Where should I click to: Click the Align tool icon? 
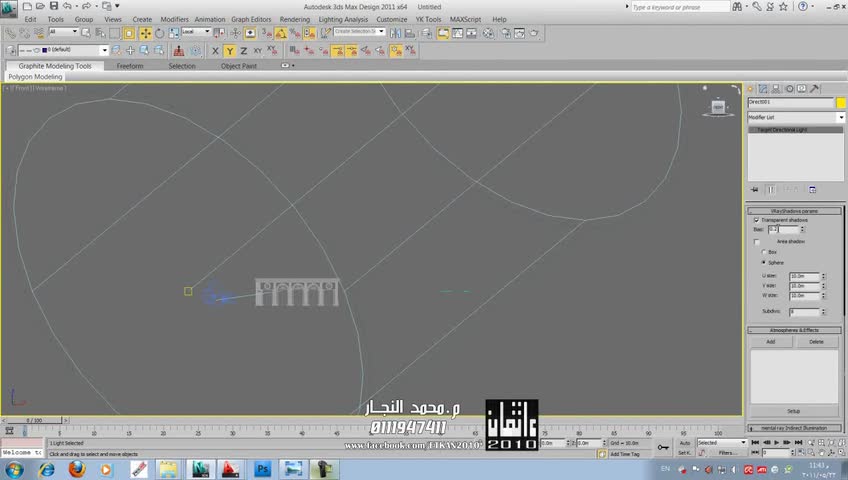[410, 34]
